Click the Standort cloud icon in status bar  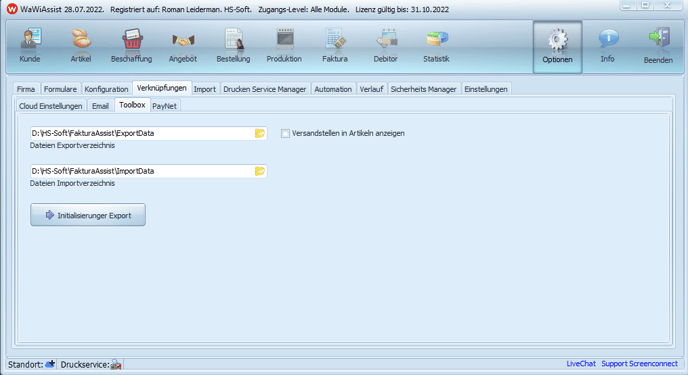click(50, 364)
